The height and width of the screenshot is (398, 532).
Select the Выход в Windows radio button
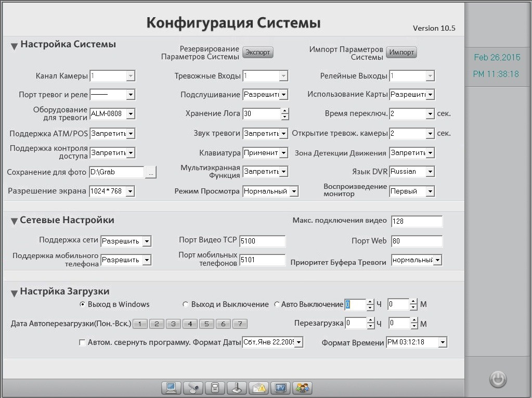pos(82,304)
